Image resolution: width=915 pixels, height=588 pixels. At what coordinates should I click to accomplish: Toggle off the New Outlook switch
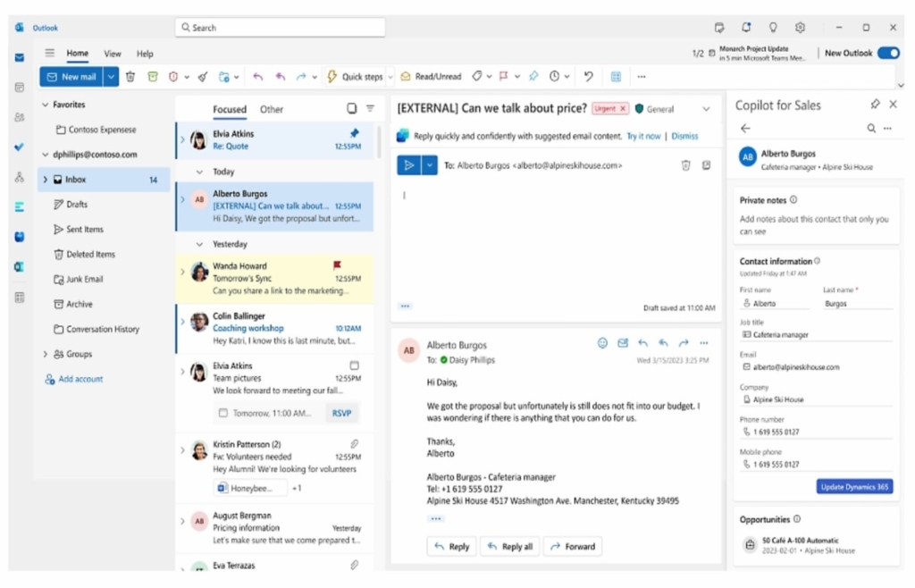point(887,53)
